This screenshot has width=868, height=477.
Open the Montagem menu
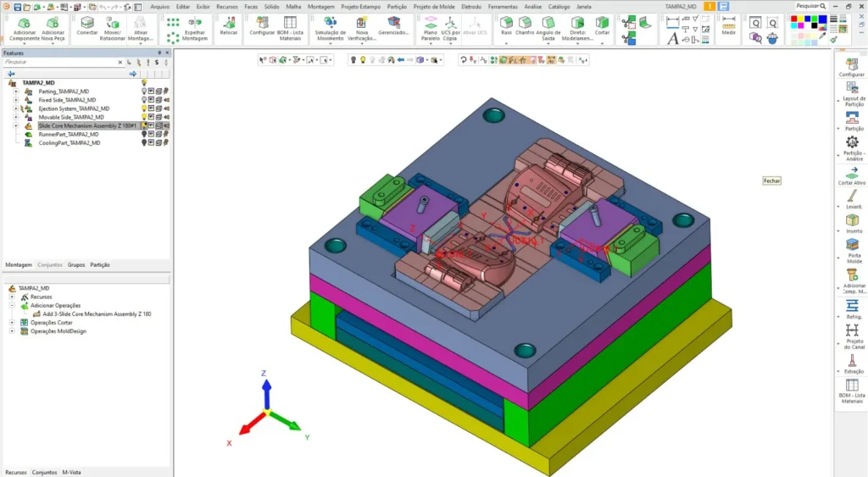click(x=321, y=7)
